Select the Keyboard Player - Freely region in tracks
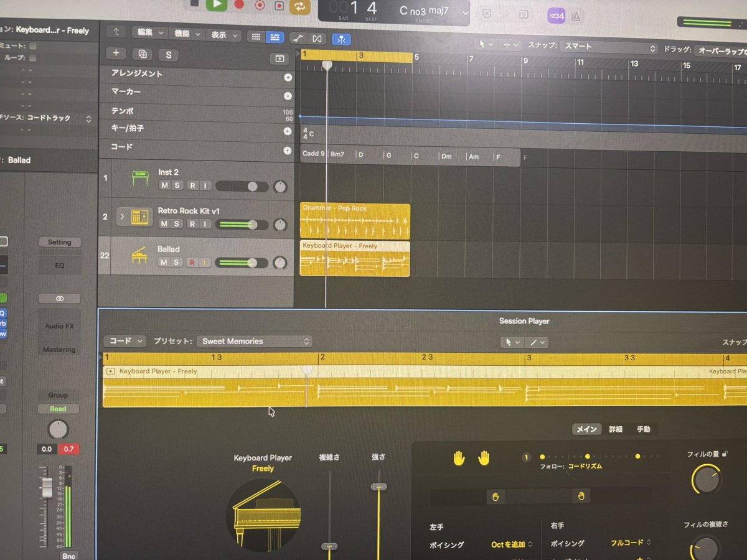747x560 pixels. tap(355, 258)
